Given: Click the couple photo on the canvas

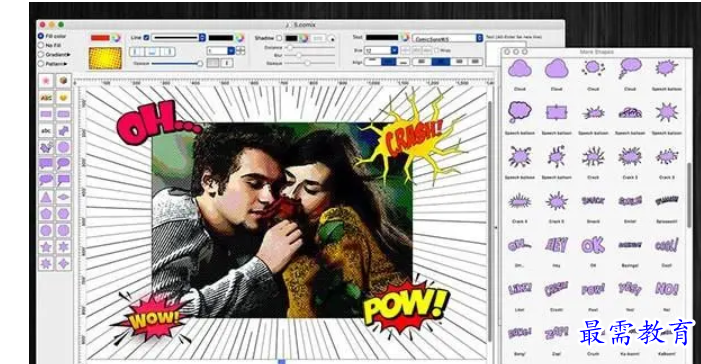Looking at the screenshot, I should click(282, 220).
